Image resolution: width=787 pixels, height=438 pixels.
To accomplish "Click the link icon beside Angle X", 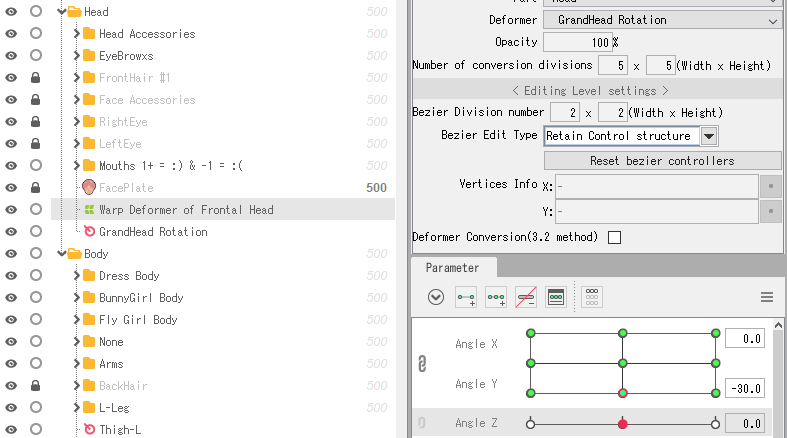I will (422, 364).
